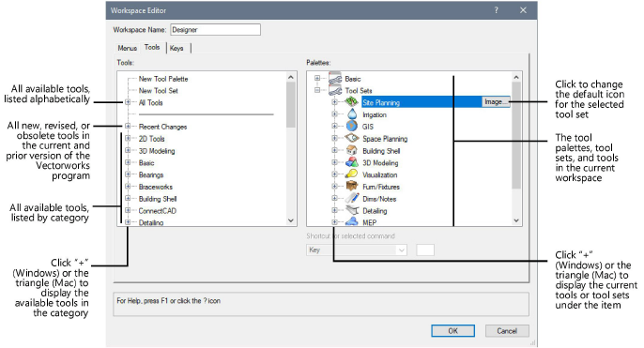Expand the Visualization tool set
644x348 pixels.
(335, 174)
